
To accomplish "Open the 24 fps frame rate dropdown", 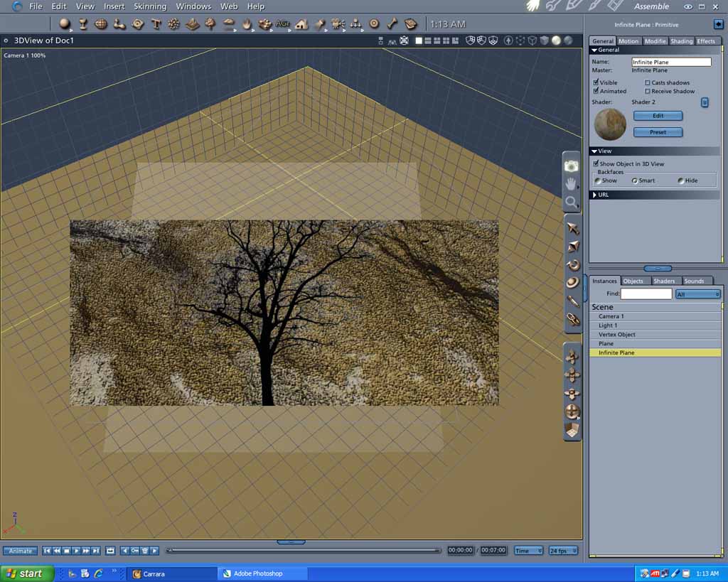I will coord(563,551).
